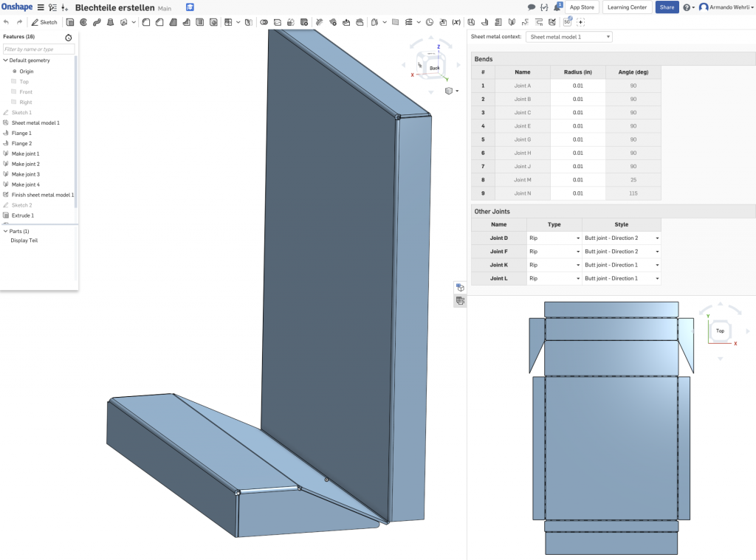The image size is (756, 560).
Task: Open the Joint K Style dropdown
Action: click(x=621, y=265)
